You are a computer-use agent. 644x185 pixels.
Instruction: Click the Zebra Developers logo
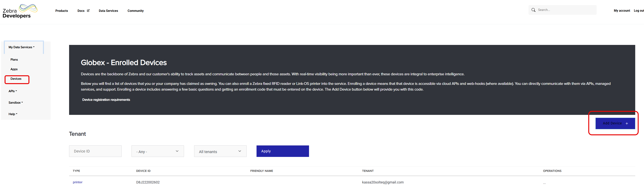click(20, 11)
